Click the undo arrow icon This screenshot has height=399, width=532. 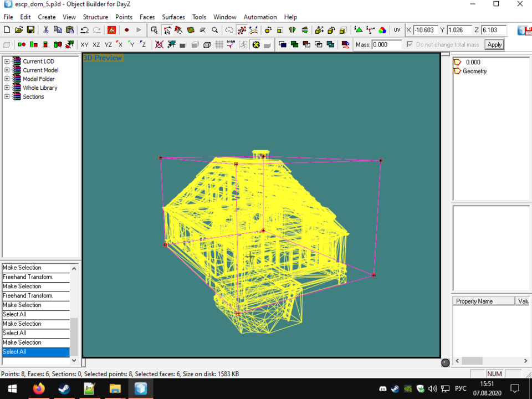click(84, 30)
